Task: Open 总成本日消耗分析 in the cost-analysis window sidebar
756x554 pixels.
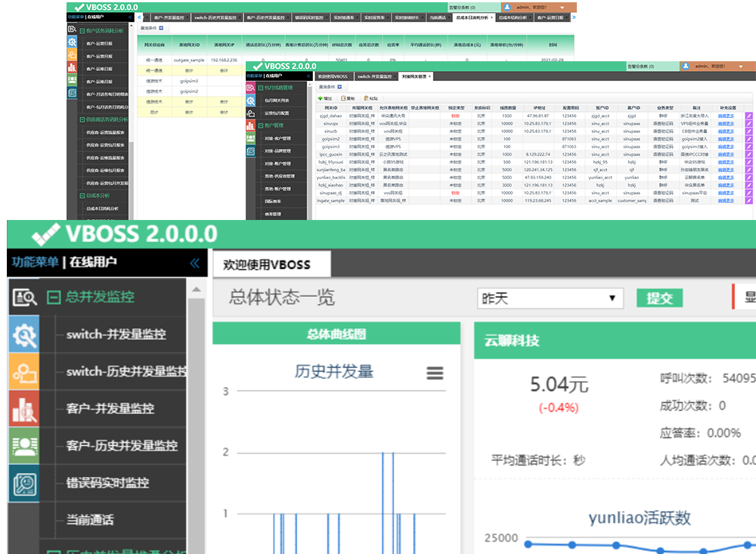Action: pos(102,209)
